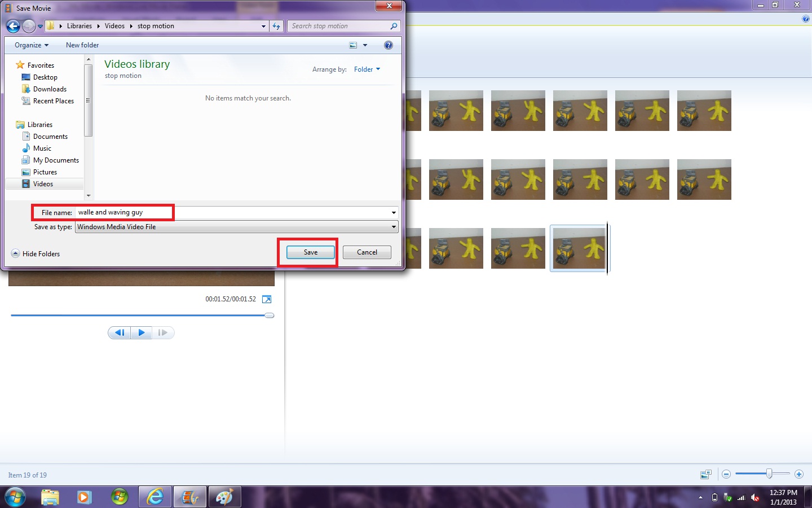
Task: Open Internet Explorer from taskbar
Action: pyautogui.click(x=155, y=497)
